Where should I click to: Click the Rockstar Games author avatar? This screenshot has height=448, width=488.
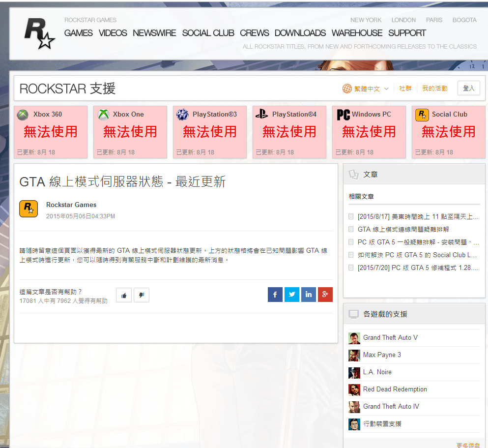tap(29, 209)
